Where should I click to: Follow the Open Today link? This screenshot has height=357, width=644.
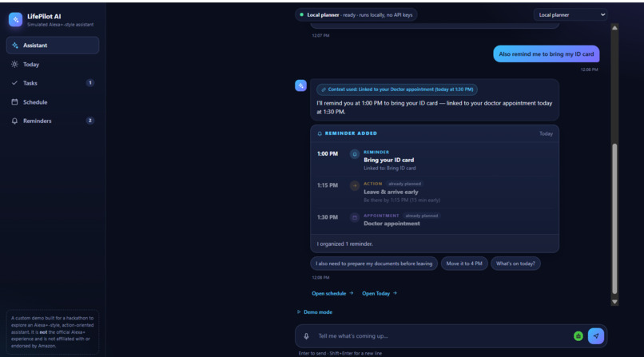379,293
